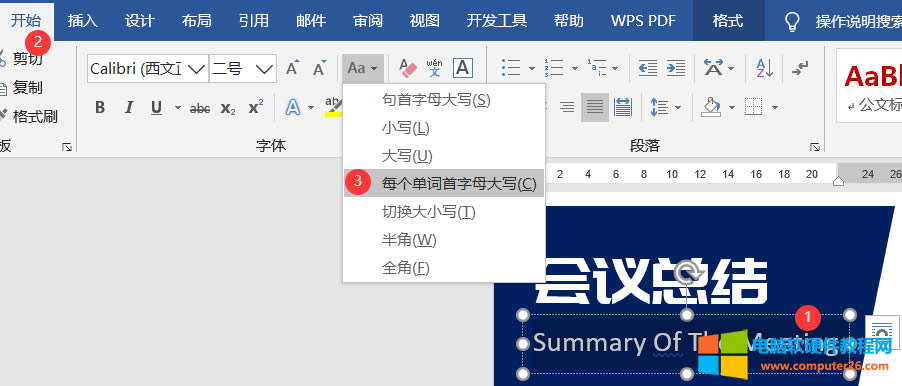902x386 pixels.
Task: Click the Sort A-Z icon
Action: (765, 68)
